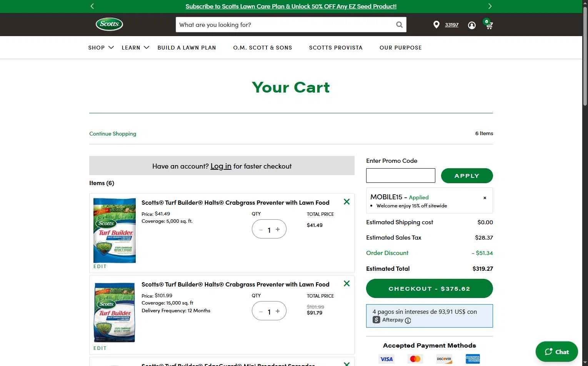
Task: Click EDIT under the second cart item
Action: pyautogui.click(x=100, y=348)
